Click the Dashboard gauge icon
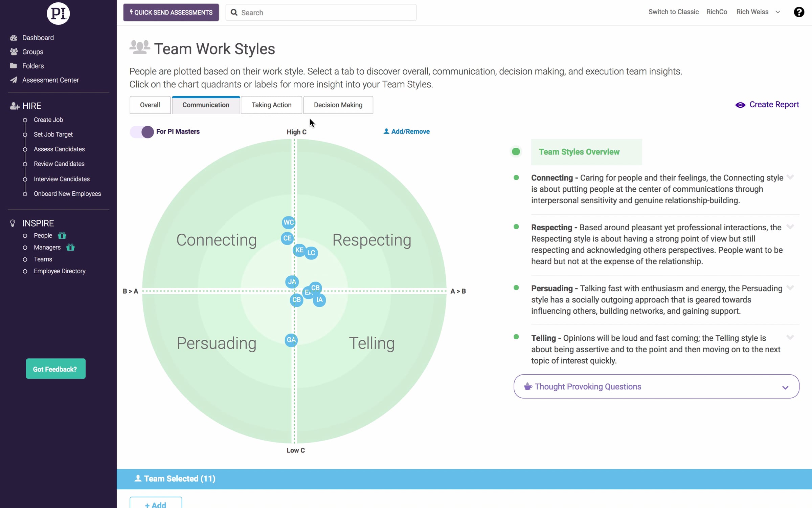Screen dimensions: 812x508 (14, 38)
